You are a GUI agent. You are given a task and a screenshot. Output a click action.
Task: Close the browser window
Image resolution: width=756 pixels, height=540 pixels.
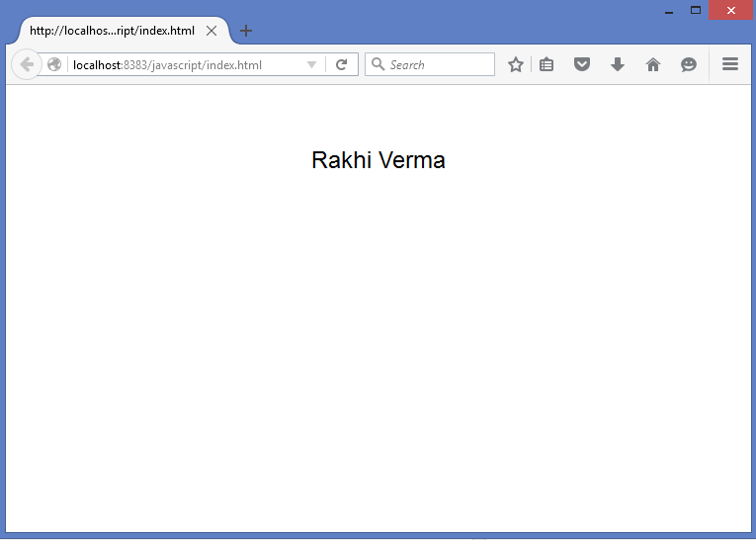731,10
